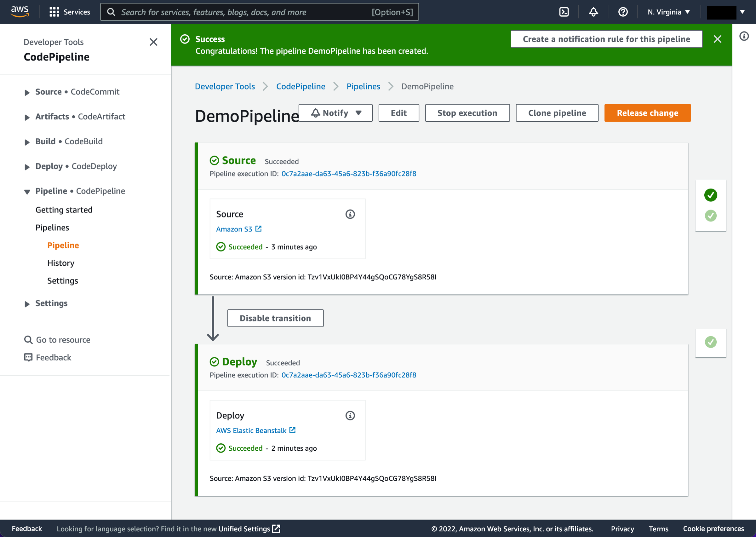Image resolution: width=756 pixels, height=537 pixels.
Task: Click in the AWS services search field
Action: [259, 12]
